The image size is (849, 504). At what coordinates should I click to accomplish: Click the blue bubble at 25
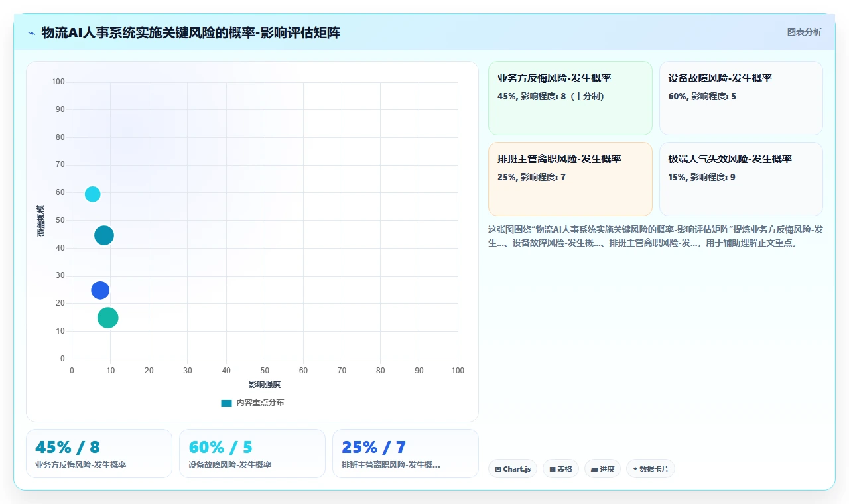100,290
